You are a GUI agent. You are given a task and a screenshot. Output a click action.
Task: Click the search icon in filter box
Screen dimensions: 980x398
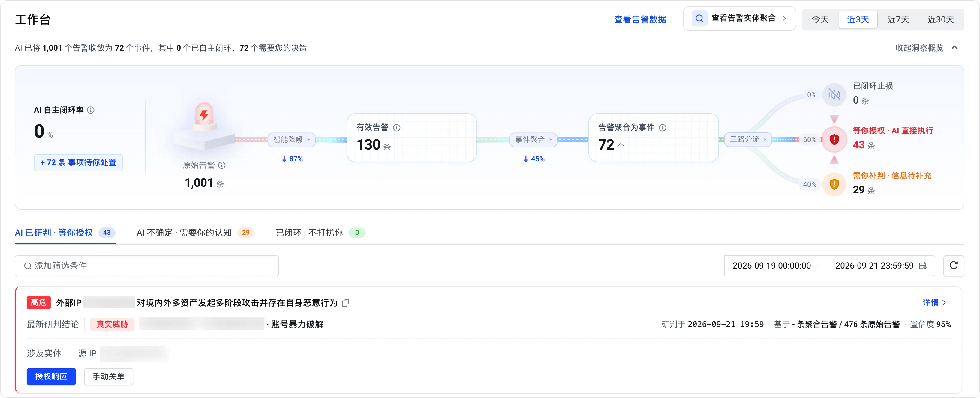(28, 266)
